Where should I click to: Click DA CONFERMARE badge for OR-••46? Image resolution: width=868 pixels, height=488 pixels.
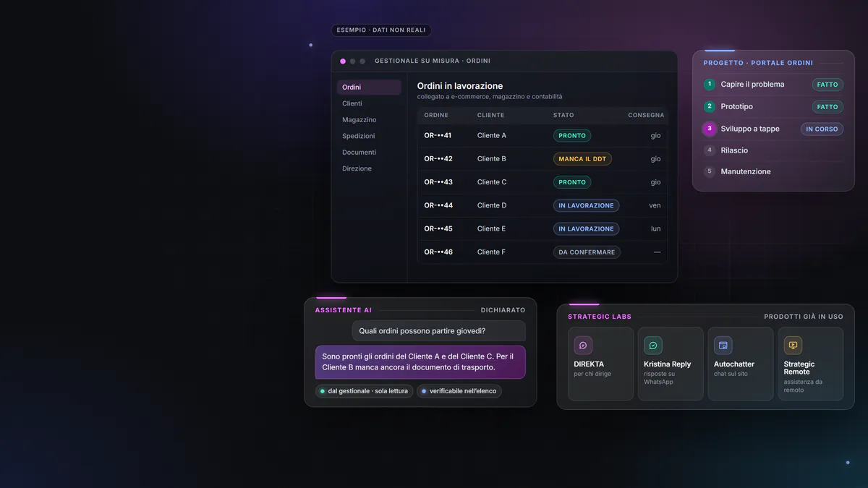tap(587, 252)
